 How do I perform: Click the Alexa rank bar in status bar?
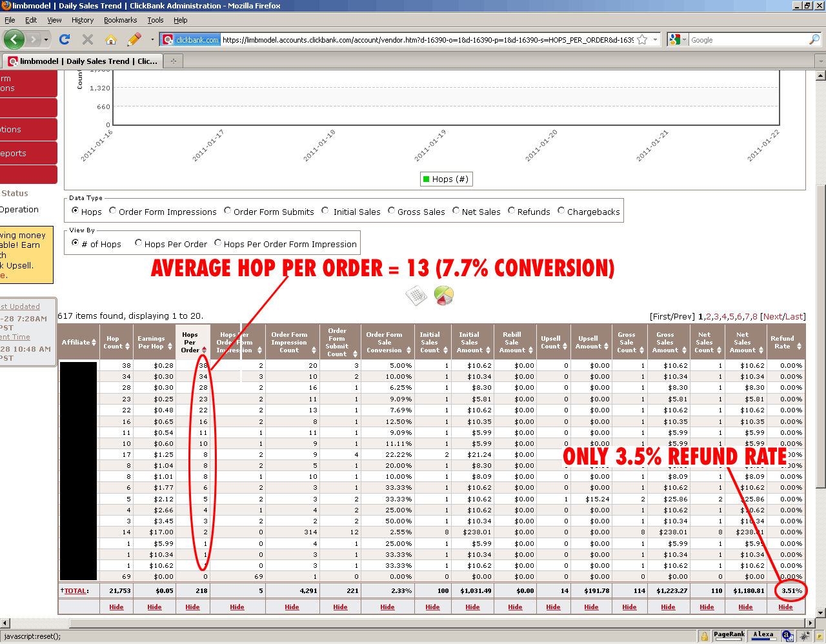point(763,635)
